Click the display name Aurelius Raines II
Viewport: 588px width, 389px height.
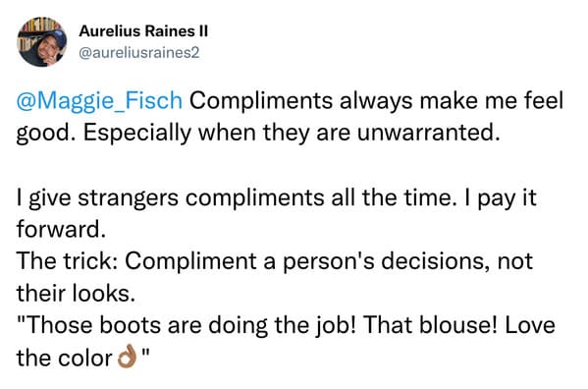[143, 31]
